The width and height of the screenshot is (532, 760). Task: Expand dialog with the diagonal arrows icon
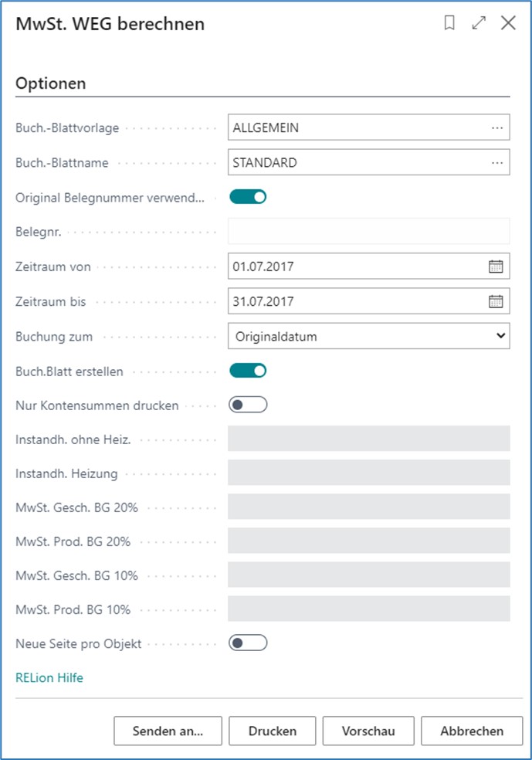479,24
